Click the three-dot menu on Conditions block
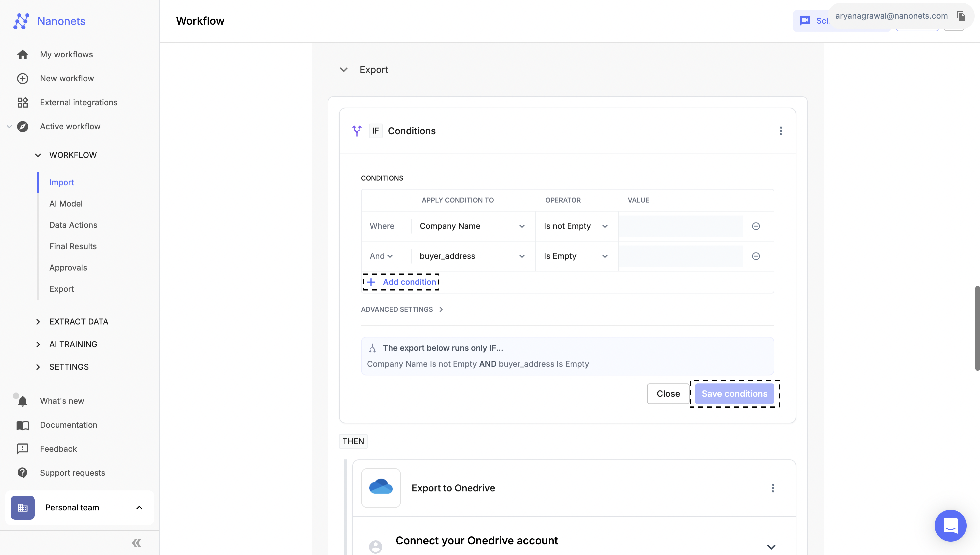The height and width of the screenshot is (555, 980). [x=781, y=131]
